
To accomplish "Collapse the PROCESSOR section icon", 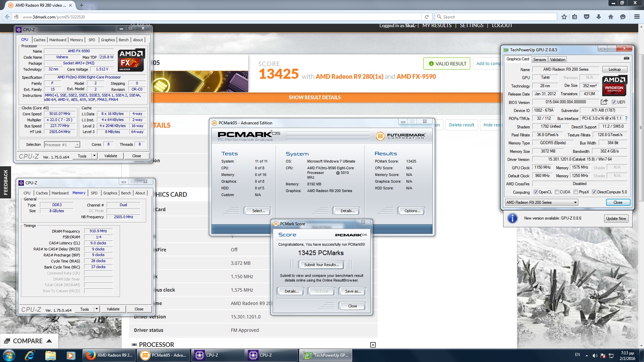I will point(373,345).
